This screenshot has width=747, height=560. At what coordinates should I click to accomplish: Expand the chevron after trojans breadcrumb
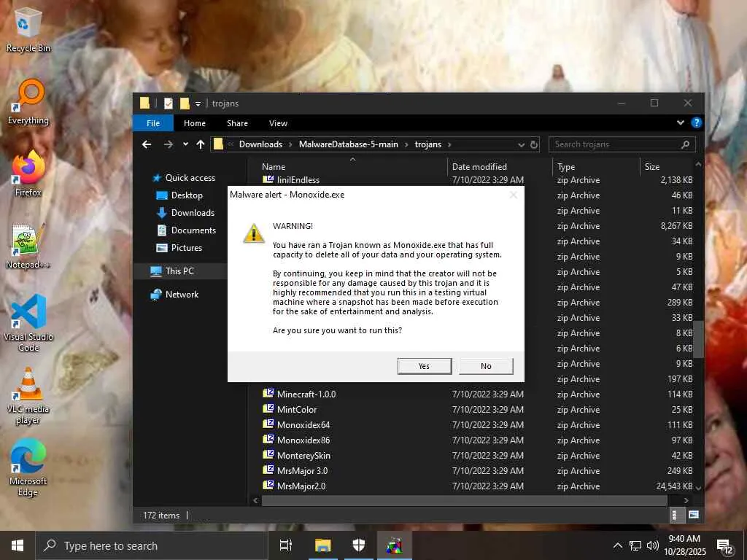(449, 144)
